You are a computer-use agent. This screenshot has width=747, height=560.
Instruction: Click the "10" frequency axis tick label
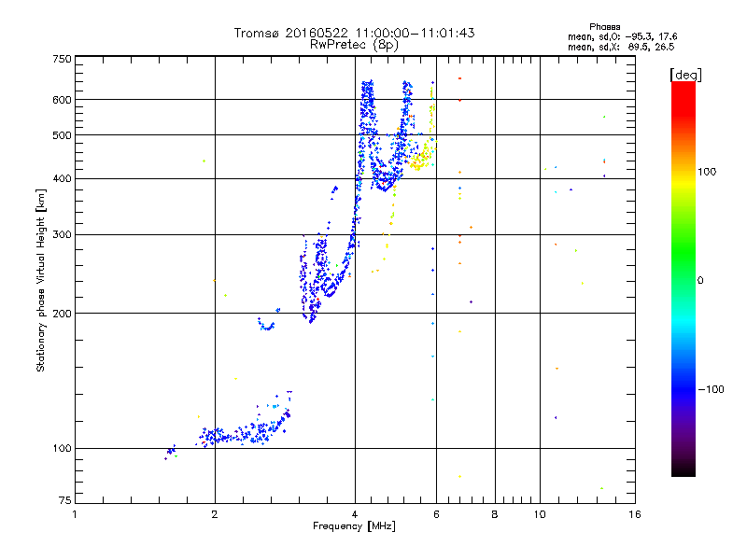point(540,514)
